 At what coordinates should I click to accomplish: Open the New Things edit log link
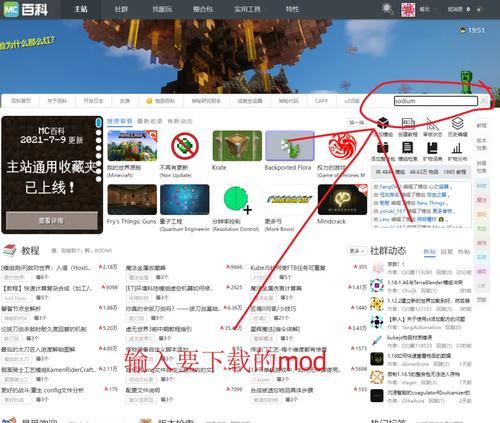(x=430, y=203)
